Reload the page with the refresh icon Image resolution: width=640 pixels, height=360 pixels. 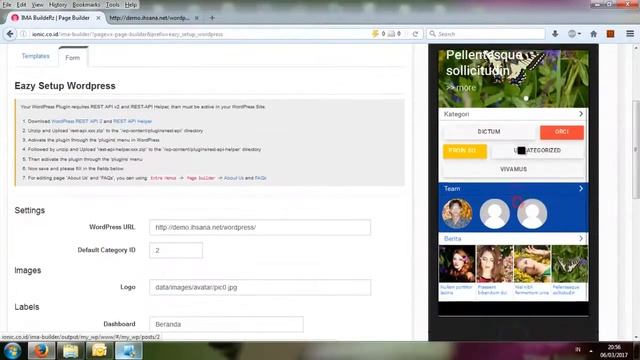415,34
